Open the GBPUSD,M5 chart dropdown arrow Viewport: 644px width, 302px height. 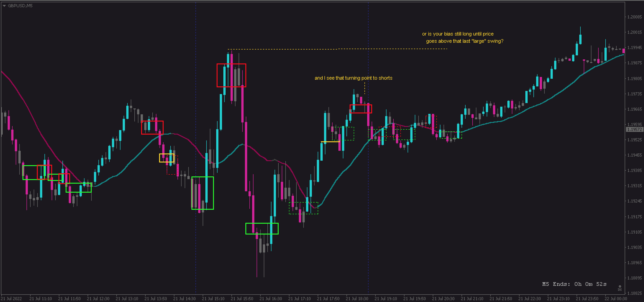click(4, 6)
